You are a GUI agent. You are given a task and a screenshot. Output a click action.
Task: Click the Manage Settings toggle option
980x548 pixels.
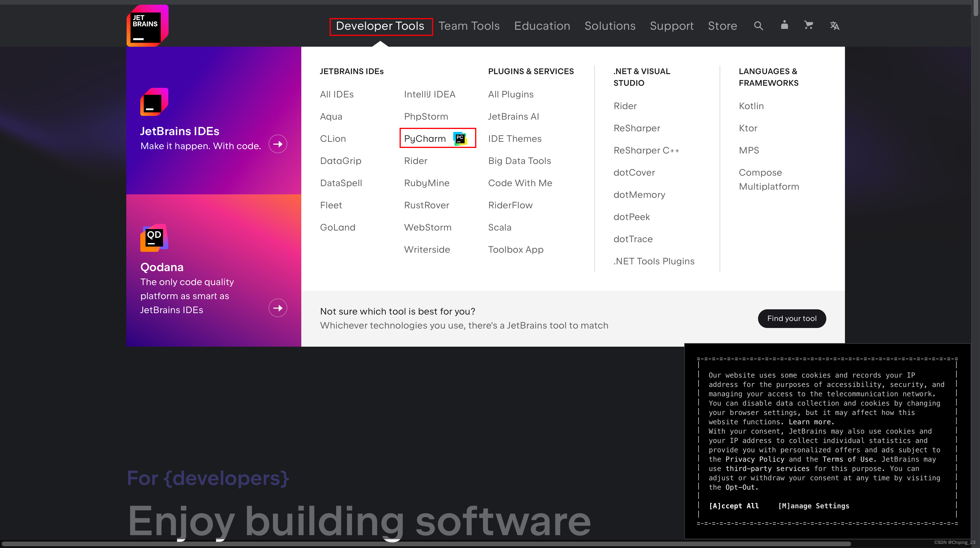(x=814, y=506)
